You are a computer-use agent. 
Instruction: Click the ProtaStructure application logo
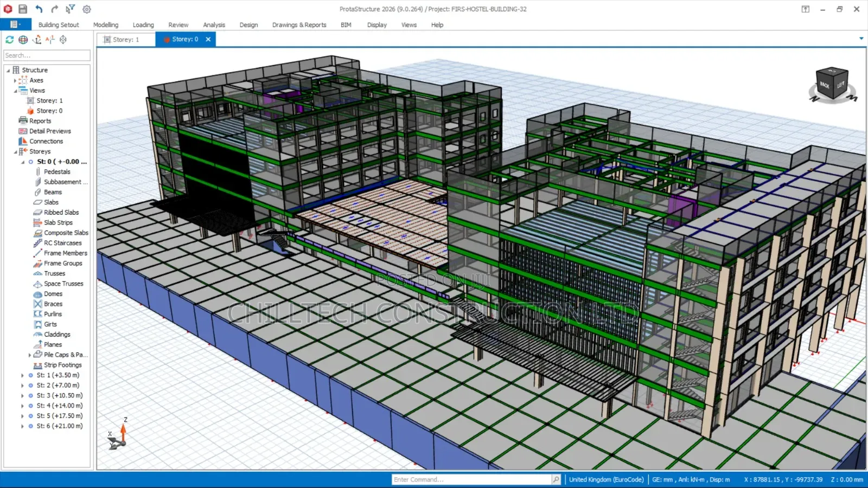[8, 9]
